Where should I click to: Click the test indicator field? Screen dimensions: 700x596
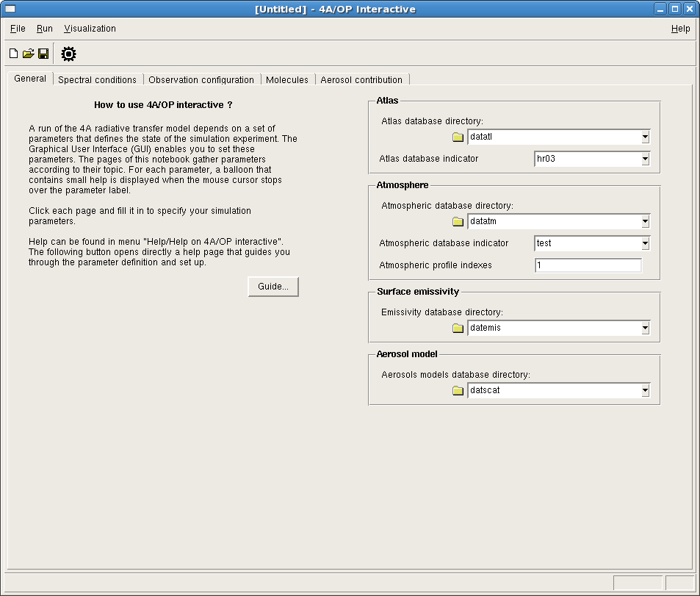[x=588, y=243]
